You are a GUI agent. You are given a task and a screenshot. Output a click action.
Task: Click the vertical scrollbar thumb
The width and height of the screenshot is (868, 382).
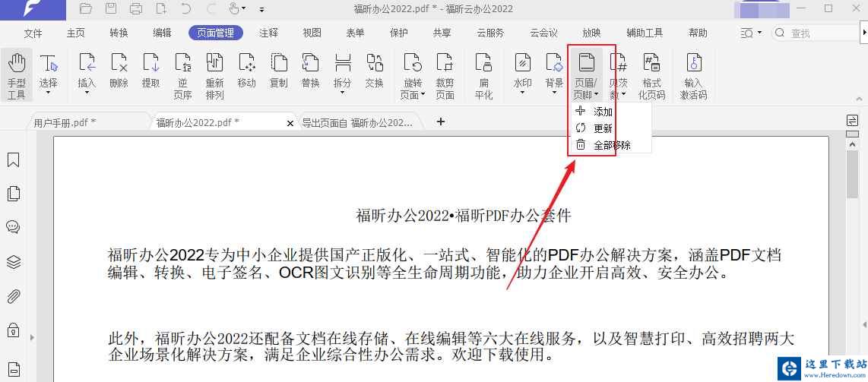[853, 173]
